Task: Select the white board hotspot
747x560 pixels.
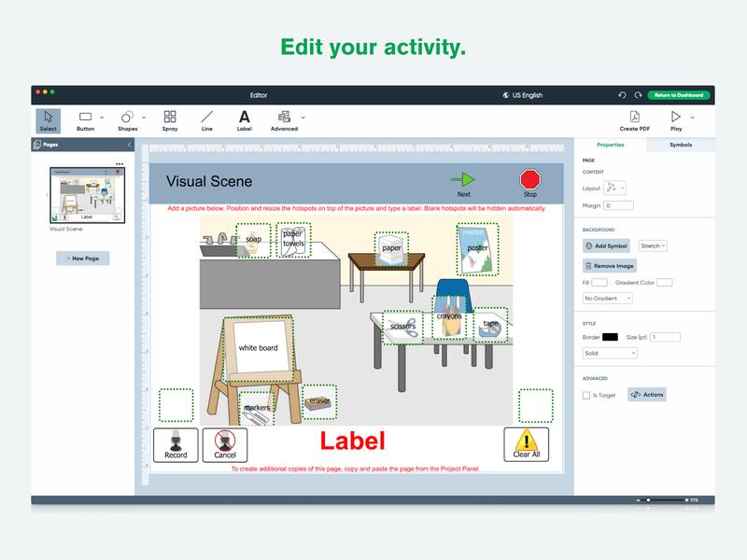Action: coord(259,349)
